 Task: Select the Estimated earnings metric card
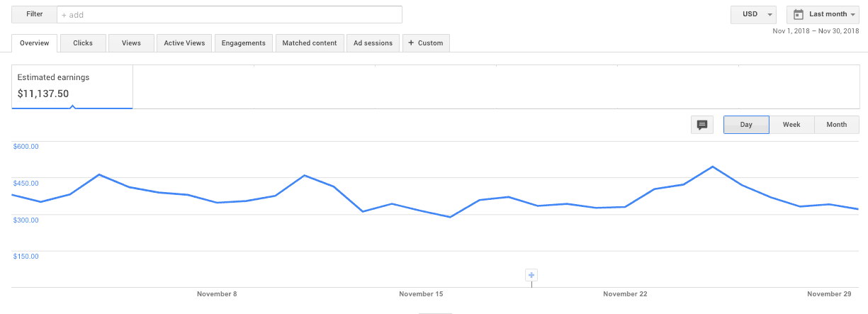point(72,86)
